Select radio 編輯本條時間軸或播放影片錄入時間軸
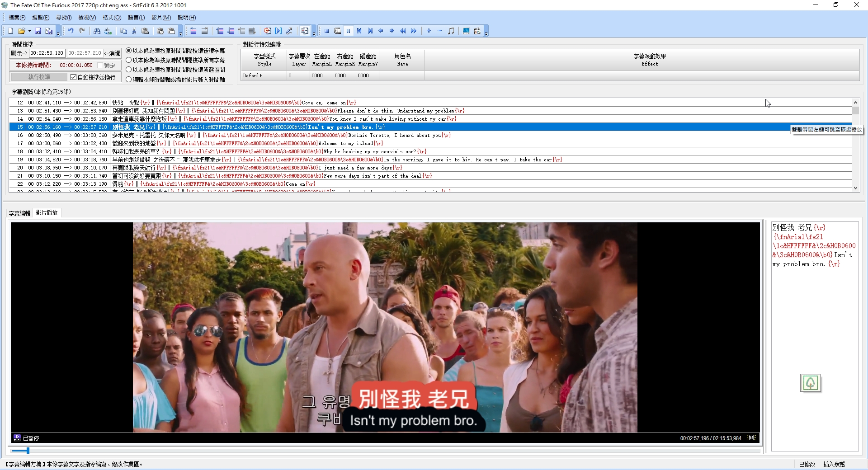The image size is (868, 470). point(128,80)
